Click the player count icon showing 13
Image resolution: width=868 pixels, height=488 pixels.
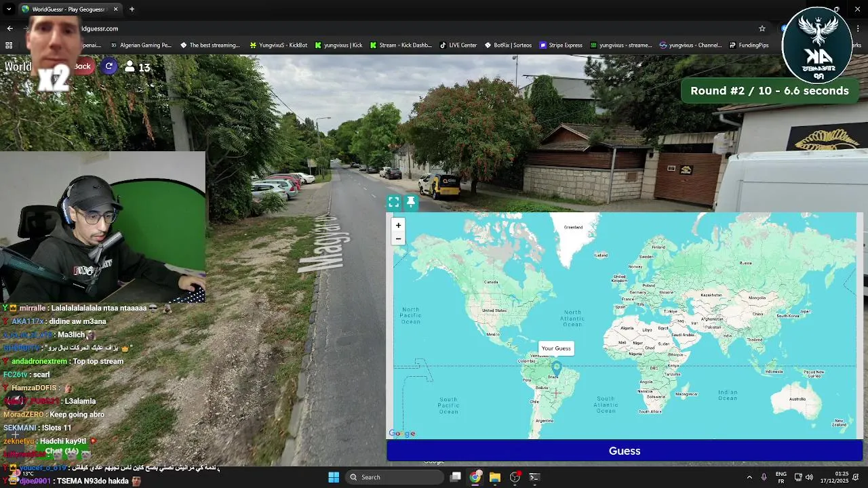130,66
